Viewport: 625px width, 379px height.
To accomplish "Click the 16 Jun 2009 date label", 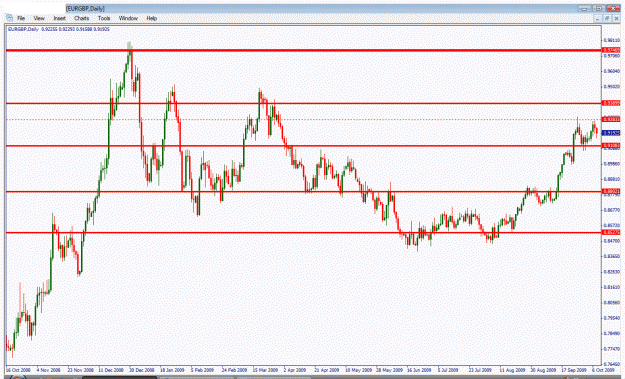I will pyautogui.click(x=419, y=370).
